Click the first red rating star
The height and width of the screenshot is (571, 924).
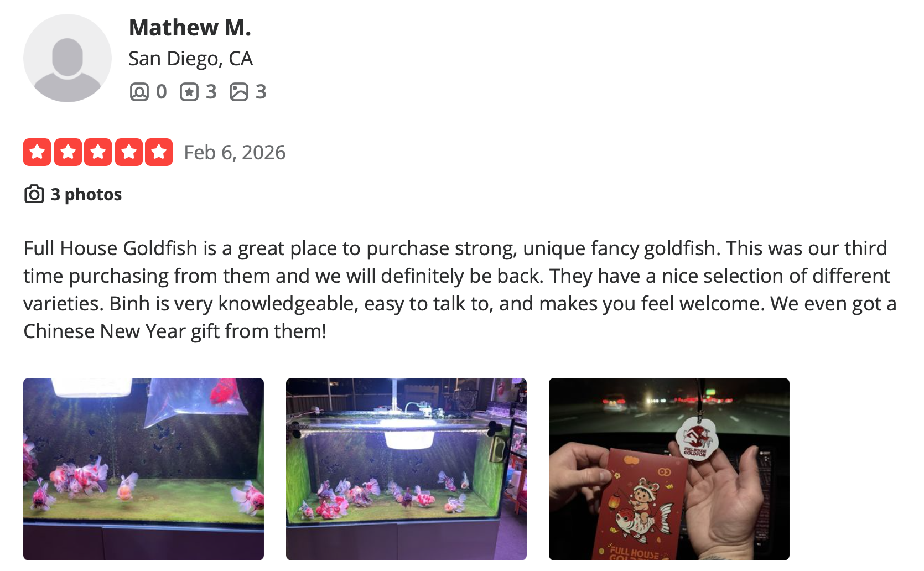37,152
